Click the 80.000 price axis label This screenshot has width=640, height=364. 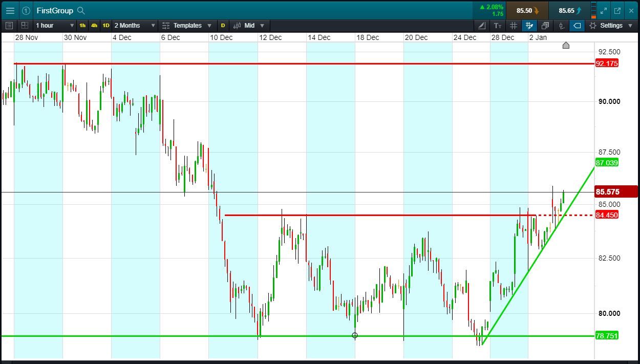coord(609,314)
